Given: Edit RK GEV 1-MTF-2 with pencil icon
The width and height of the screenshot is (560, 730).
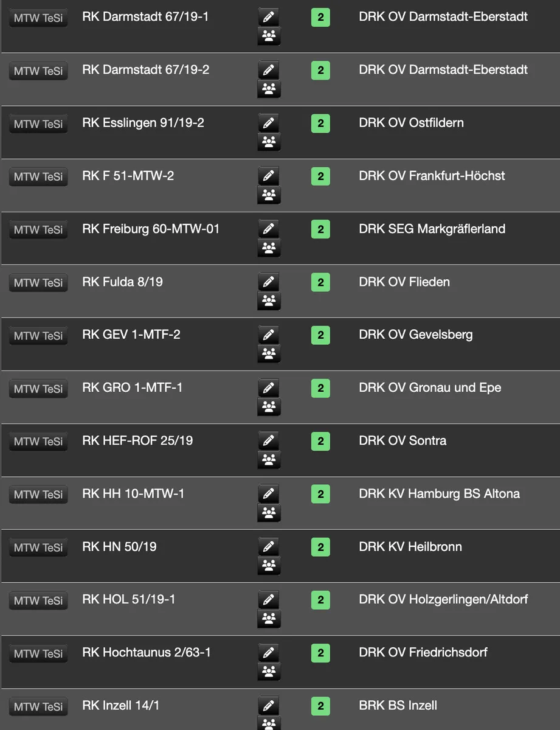Looking at the screenshot, I should coord(268,335).
